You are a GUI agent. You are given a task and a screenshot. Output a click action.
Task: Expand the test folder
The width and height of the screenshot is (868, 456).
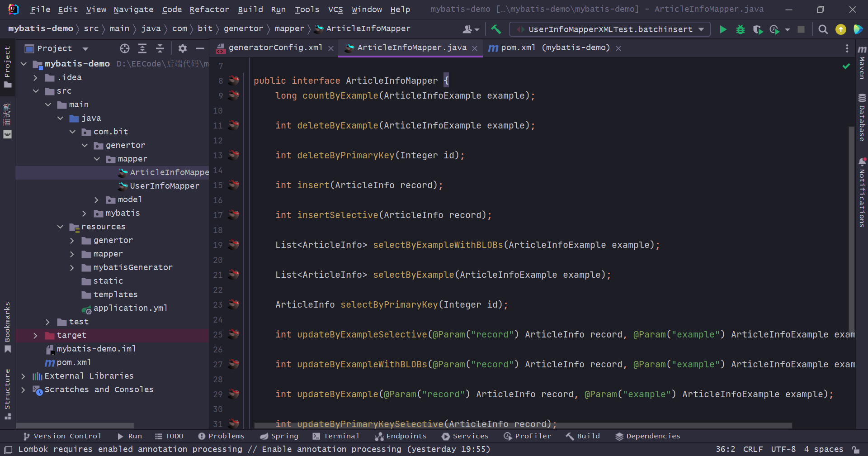48,322
